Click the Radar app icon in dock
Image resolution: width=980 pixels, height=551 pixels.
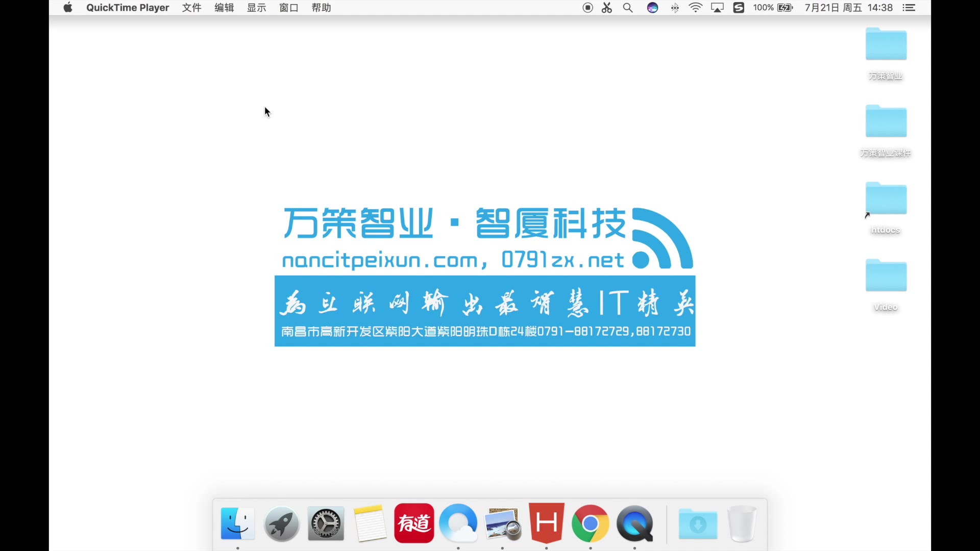[x=458, y=523]
